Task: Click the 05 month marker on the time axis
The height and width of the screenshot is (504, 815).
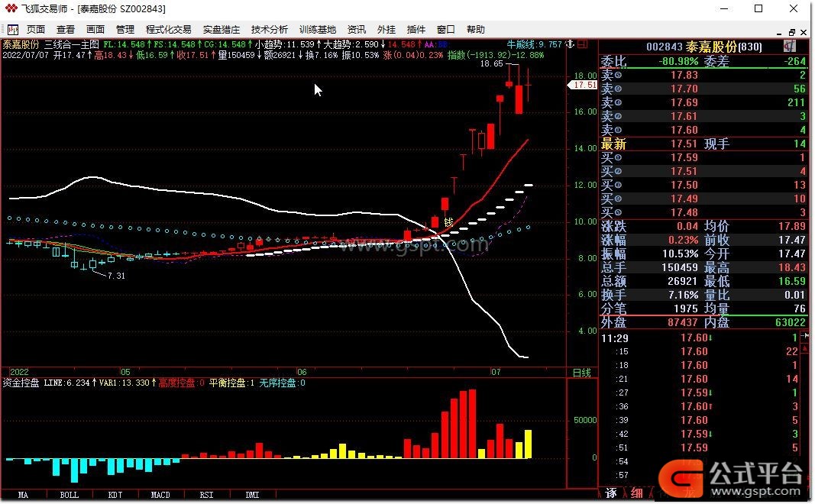Action: point(125,372)
